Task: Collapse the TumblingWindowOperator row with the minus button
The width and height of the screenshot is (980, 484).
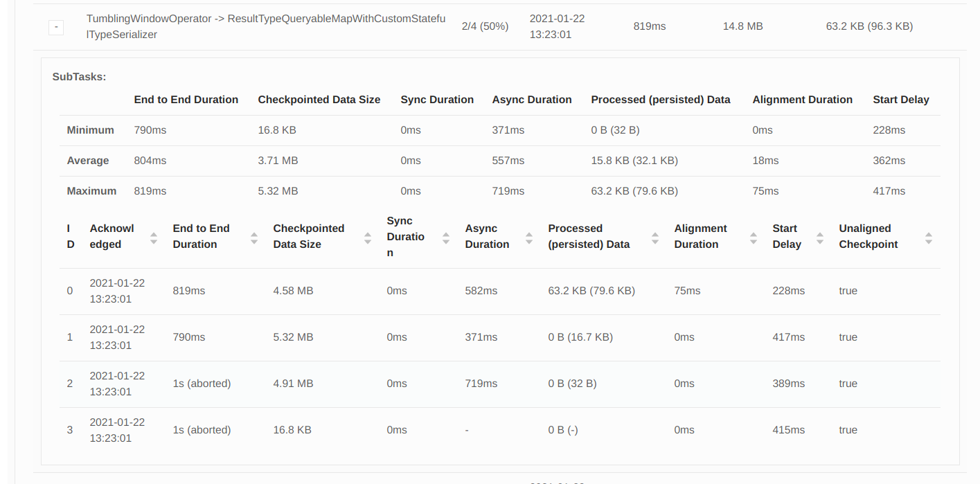Action: (56, 27)
